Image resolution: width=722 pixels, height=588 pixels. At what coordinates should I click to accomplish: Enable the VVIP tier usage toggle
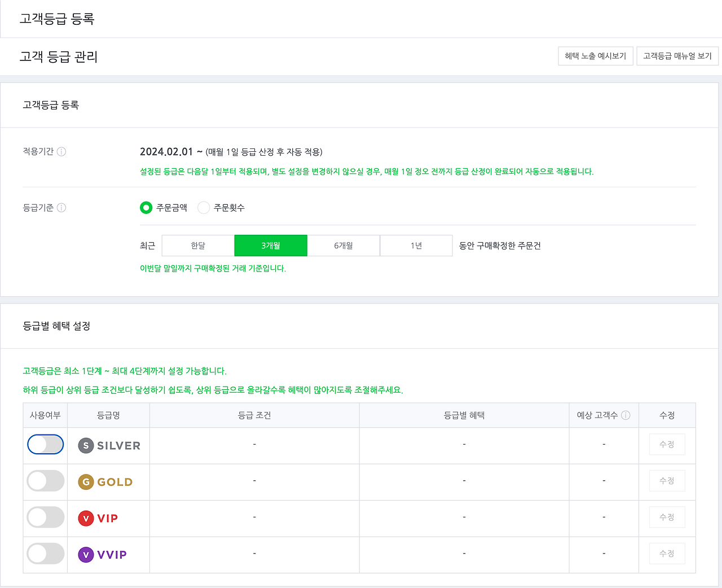pyautogui.click(x=45, y=554)
